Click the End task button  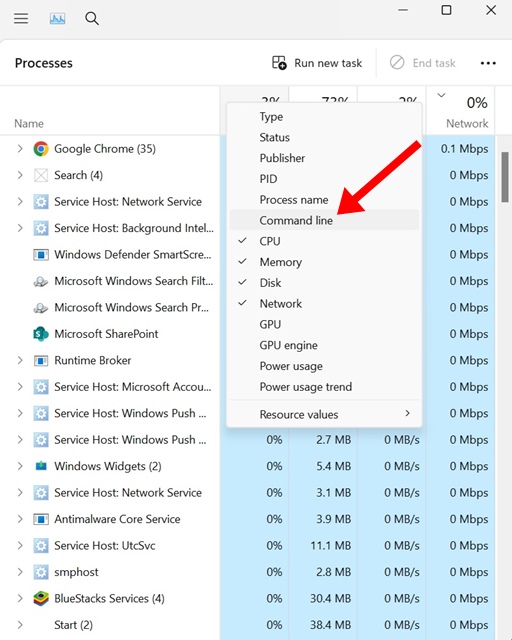point(423,63)
